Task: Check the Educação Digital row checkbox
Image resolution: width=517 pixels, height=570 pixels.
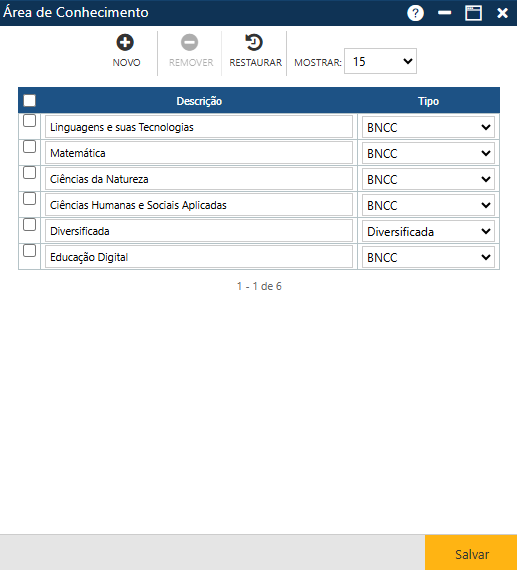Action: pos(29,251)
